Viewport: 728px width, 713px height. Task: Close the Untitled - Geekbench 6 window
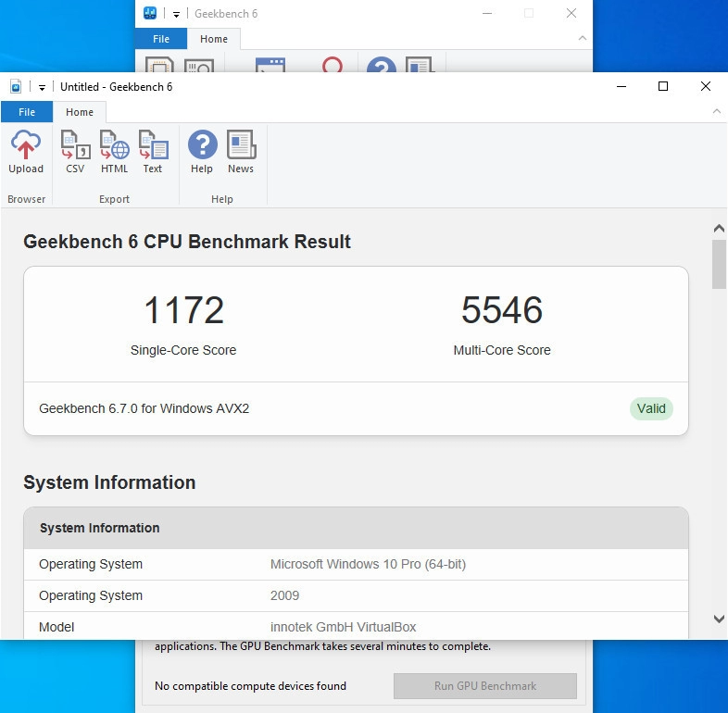pos(705,86)
